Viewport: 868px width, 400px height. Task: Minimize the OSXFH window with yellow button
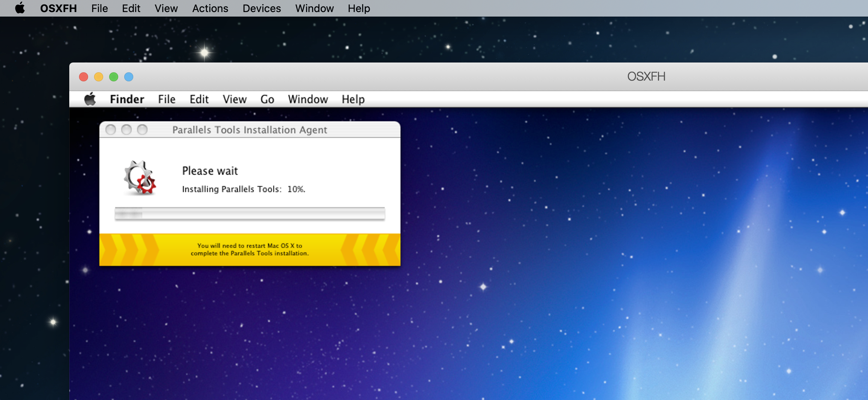(99, 77)
